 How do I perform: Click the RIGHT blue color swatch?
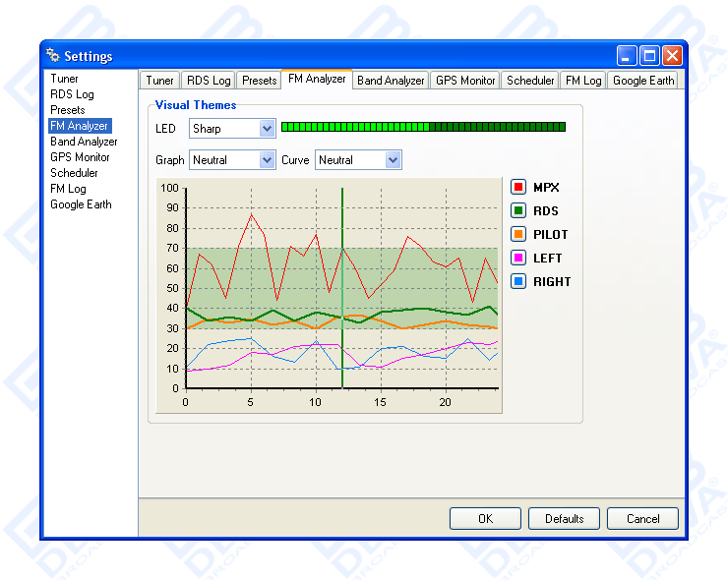pyautogui.click(x=518, y=281)
